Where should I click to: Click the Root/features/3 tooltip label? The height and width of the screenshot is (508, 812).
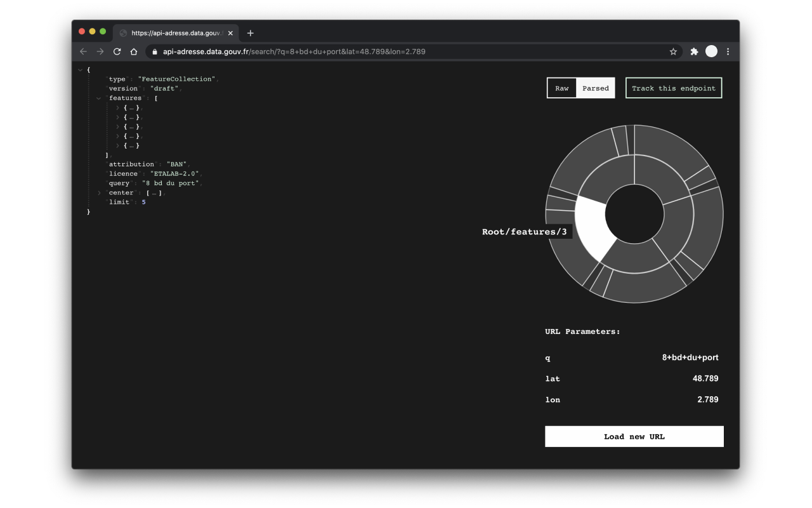tap(525, 232)
